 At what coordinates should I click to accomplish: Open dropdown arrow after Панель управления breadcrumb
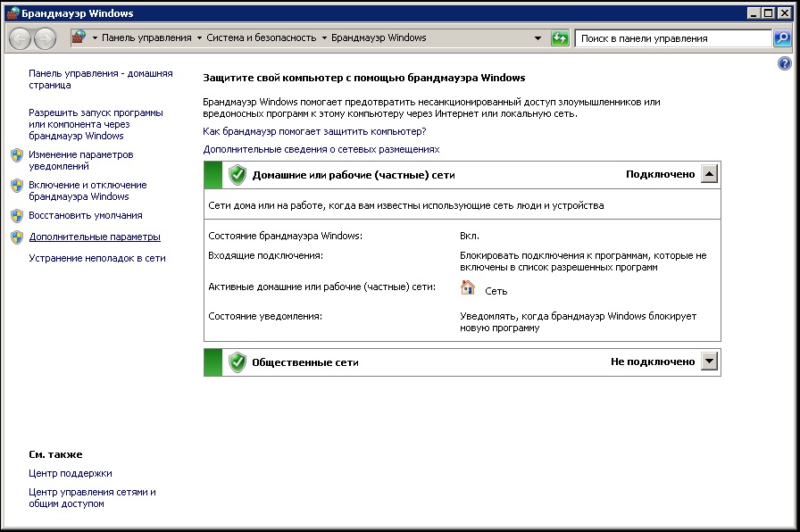(199, 37)
